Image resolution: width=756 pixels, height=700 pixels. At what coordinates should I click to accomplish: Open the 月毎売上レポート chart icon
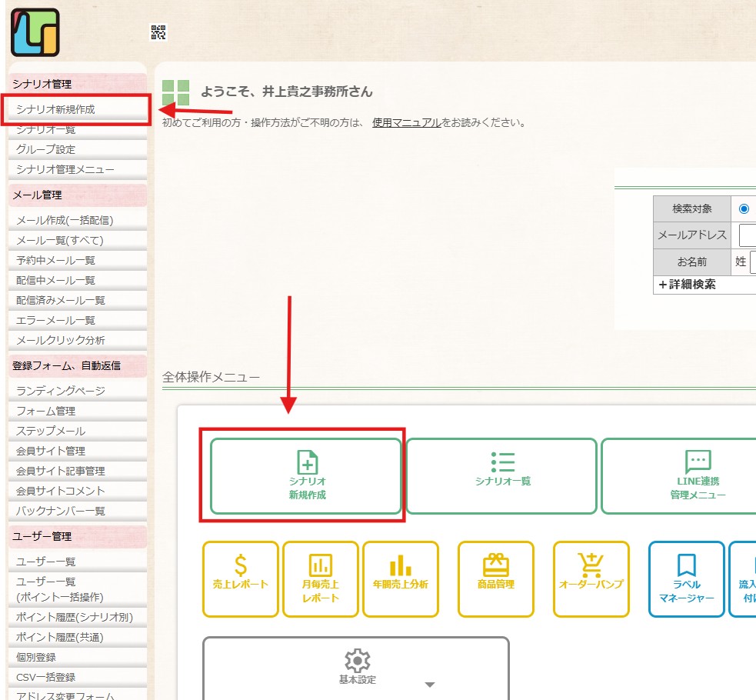click(320, 565)
